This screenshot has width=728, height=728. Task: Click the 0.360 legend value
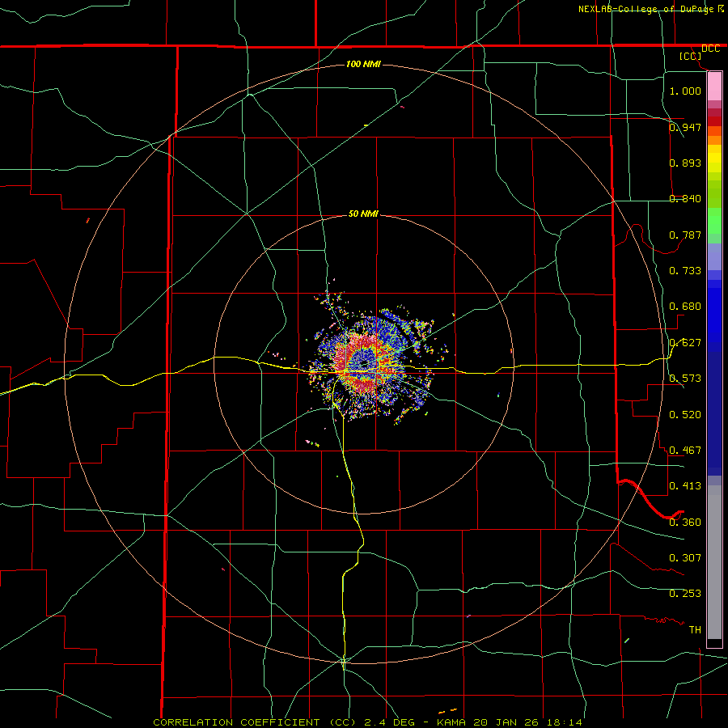[685, 523]
